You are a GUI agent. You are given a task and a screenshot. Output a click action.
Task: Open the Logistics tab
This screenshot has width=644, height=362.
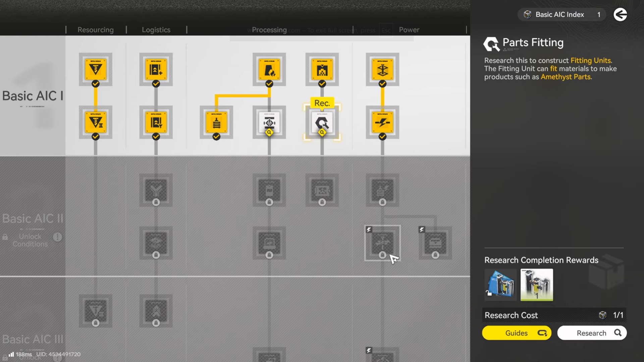coord(156,30)
